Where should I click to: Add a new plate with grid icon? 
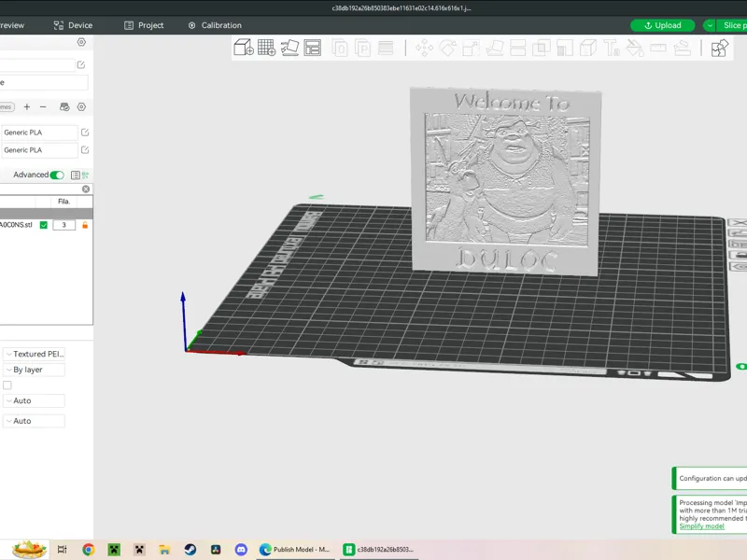coord(266,48)
